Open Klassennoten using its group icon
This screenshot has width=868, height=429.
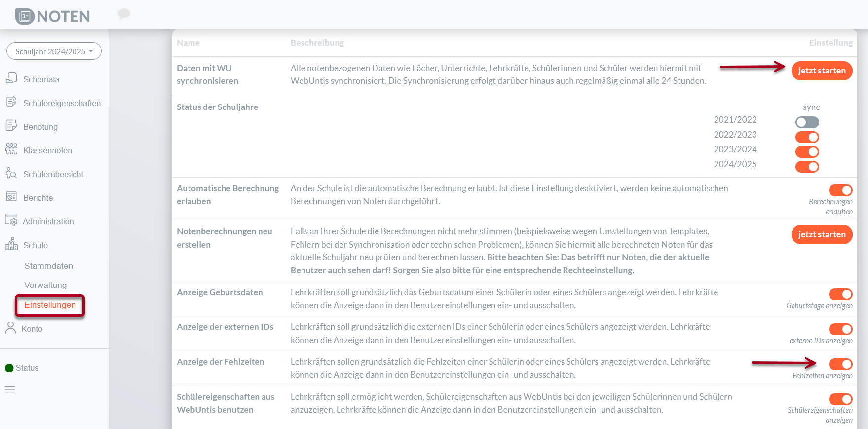tap(11, 149)
